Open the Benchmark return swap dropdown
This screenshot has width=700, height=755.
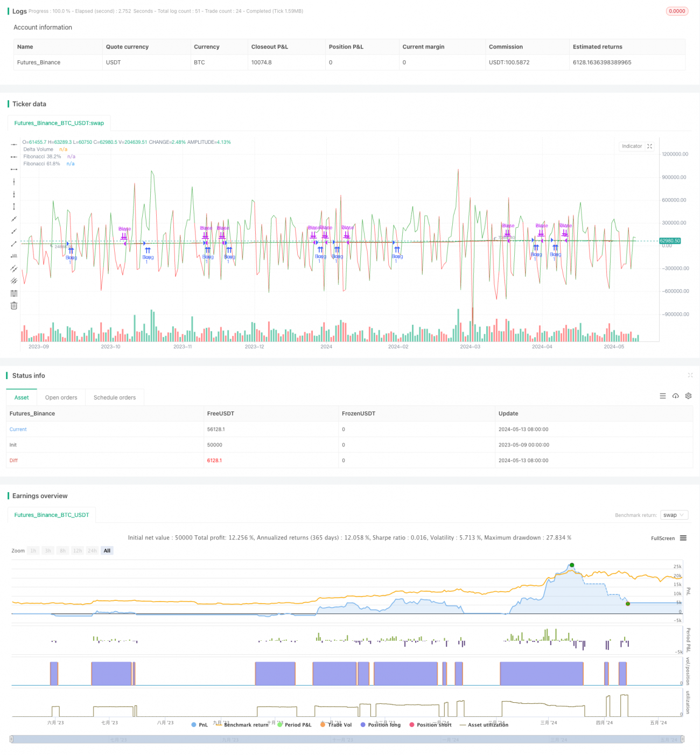point(674,515)
